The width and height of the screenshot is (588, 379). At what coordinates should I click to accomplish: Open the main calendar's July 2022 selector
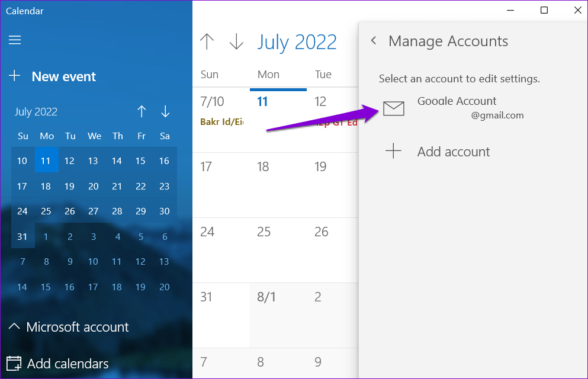tap(297, 41)
